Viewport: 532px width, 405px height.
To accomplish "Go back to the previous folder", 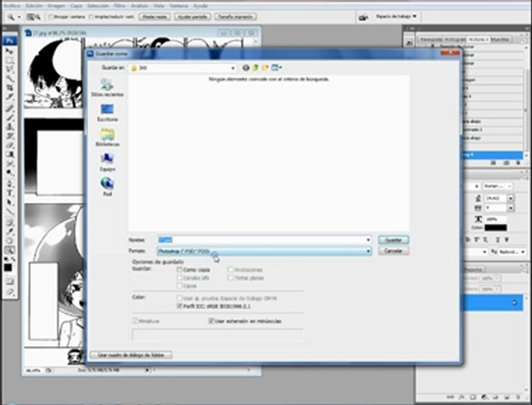I will point(246,68).
